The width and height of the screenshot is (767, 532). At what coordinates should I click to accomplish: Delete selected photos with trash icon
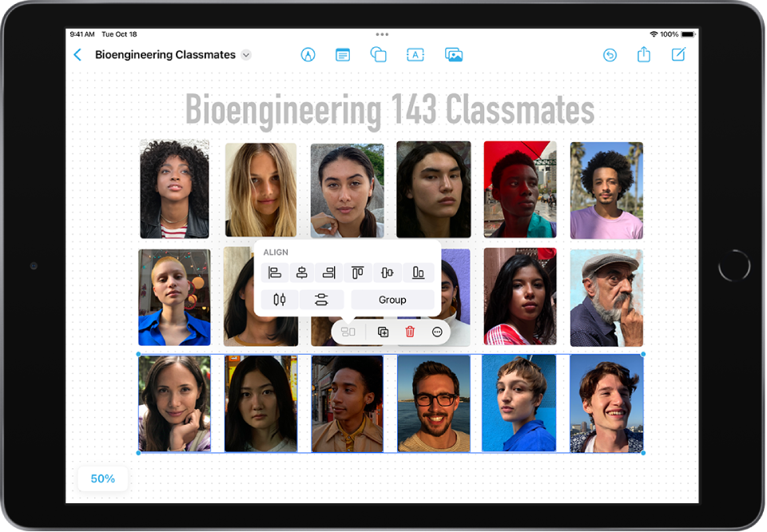(411, 332)
